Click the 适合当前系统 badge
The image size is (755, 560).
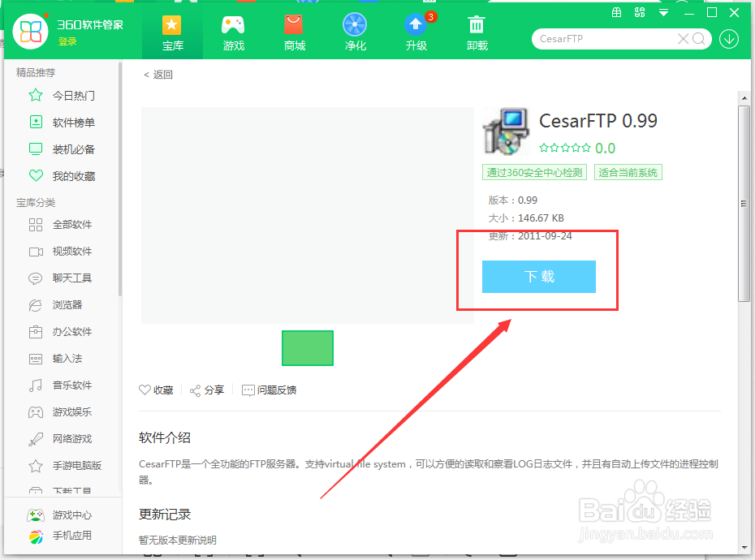click(x=628, y=172)
